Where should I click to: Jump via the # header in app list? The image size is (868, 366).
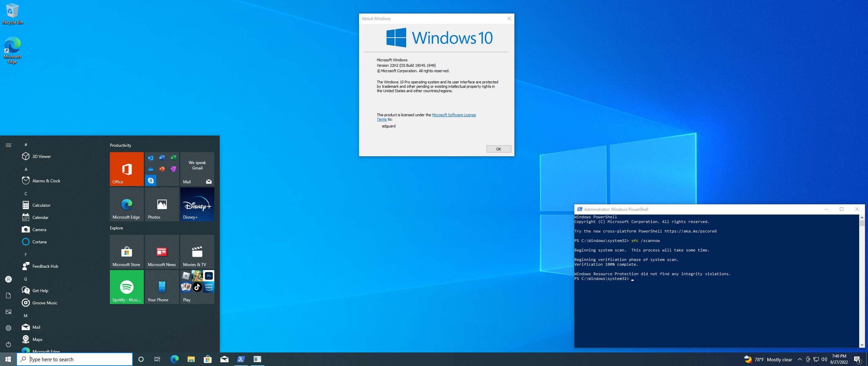click(x=26, y=145)
